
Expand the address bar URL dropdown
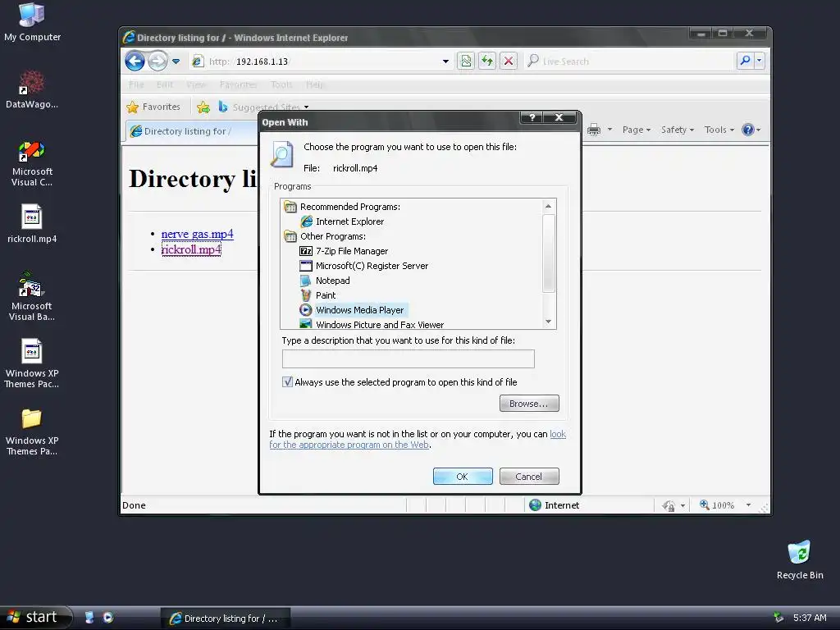[445, 62]
